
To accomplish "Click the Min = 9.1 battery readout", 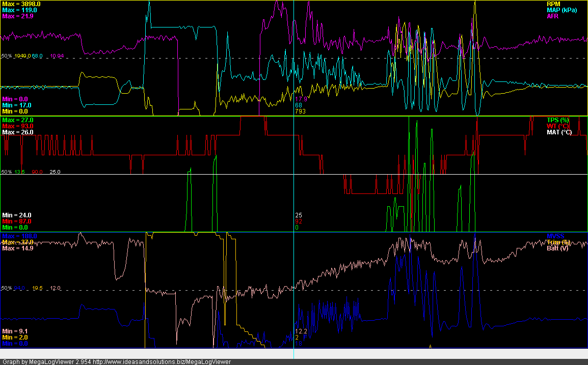I will [x=14, y=331].
